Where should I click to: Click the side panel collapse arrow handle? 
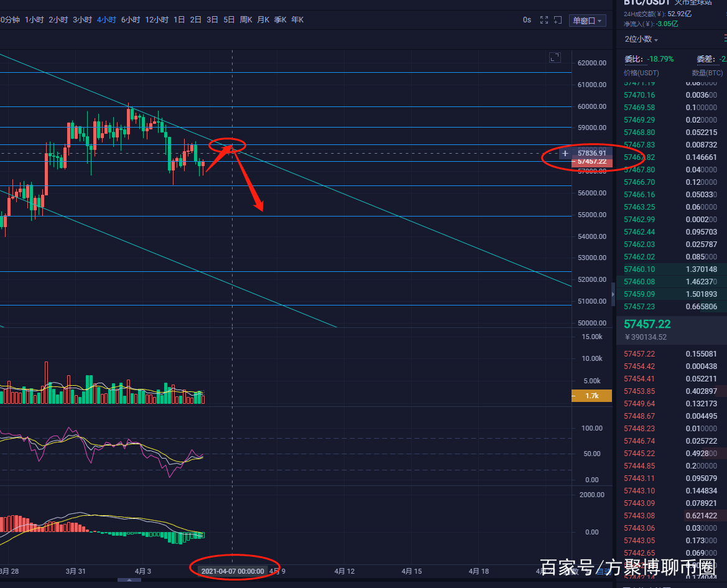(x=613, y=294)
